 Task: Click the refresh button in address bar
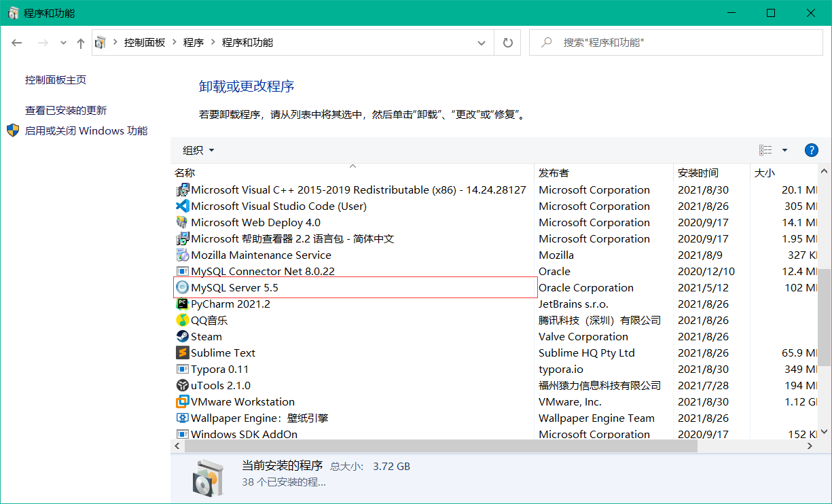pyautogui.click(x=507, y=43)
